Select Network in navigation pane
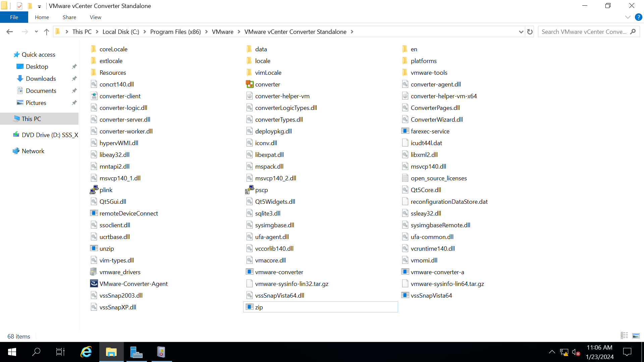Image resolution: width=644 pixels, height=362 pixels. pyautogui.click(x=33, y=151)
